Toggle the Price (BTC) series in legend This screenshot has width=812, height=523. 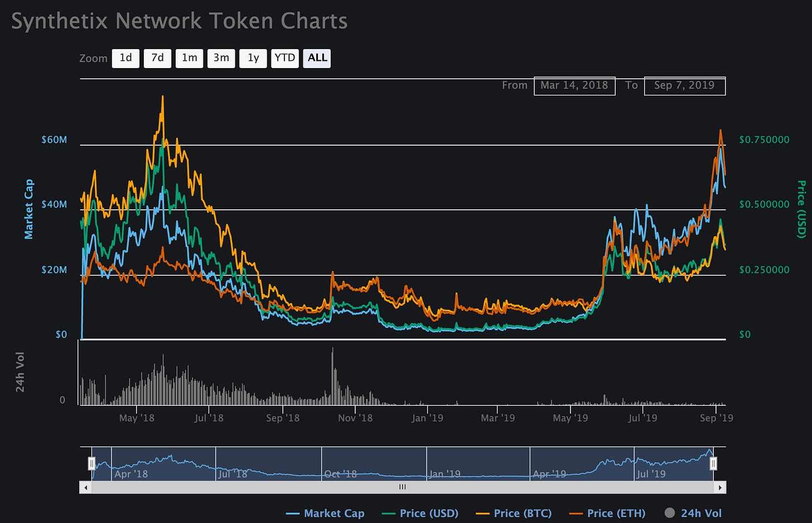514,513
